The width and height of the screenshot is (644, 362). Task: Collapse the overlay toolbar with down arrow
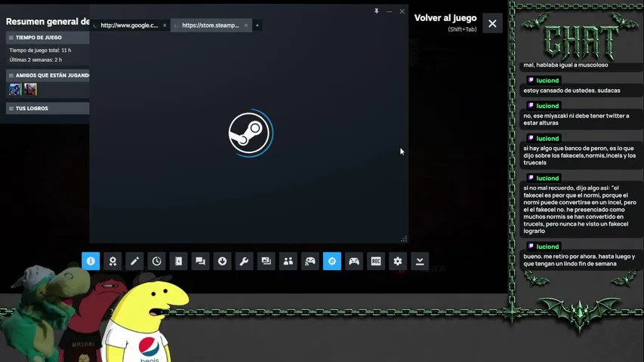(420, 261)
